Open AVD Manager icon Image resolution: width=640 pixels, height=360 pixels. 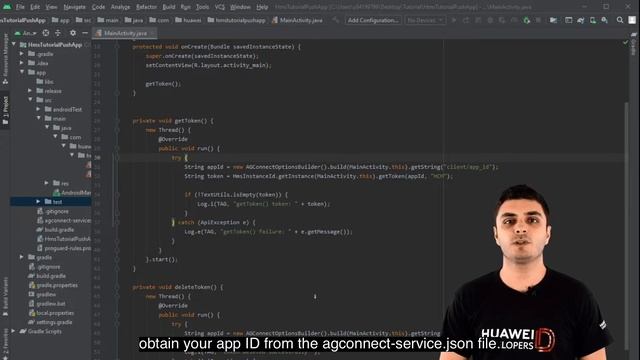[593, 20]
